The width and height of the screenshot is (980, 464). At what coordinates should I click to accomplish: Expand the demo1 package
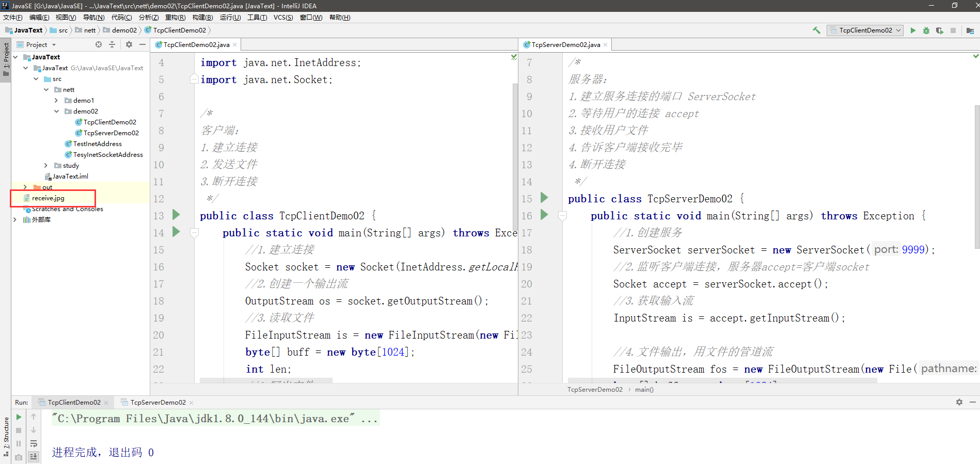57,101
